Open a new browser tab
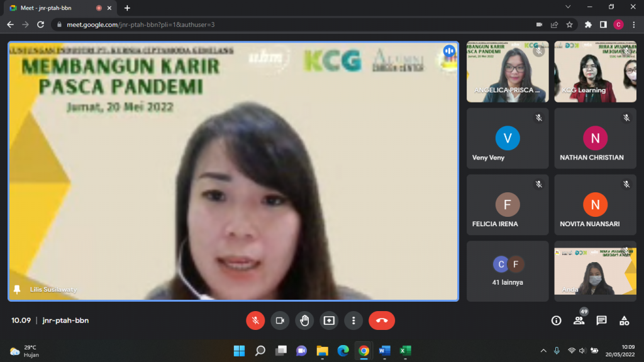Image resolution: width=644 pixels, height=362 pixels. click(127, 8)
